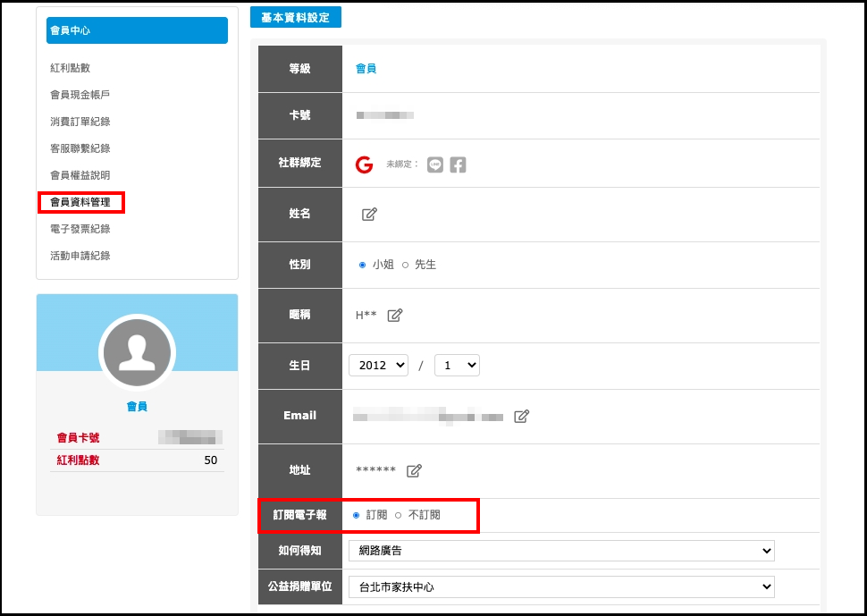Choose 不訂閱 newsletter option
The image size is (867, 616).
[399, 515]
